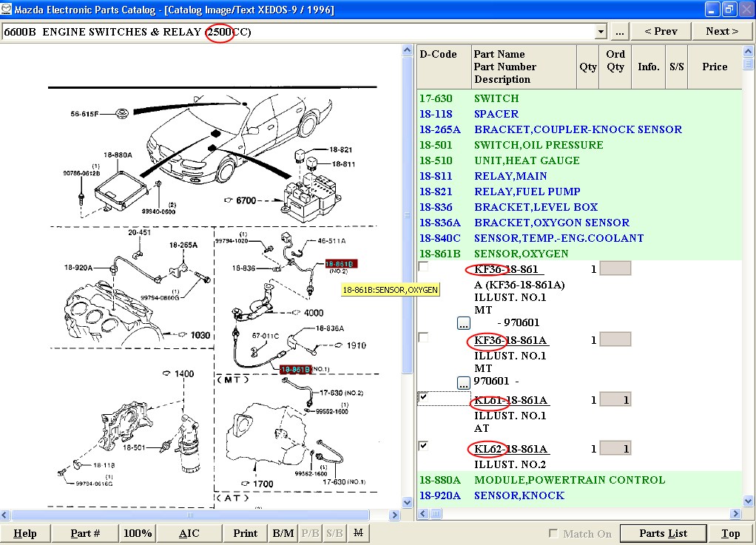Click the S/S column header
The width and height of the screenshot is (756, 545).
click(x=676, y=67)
